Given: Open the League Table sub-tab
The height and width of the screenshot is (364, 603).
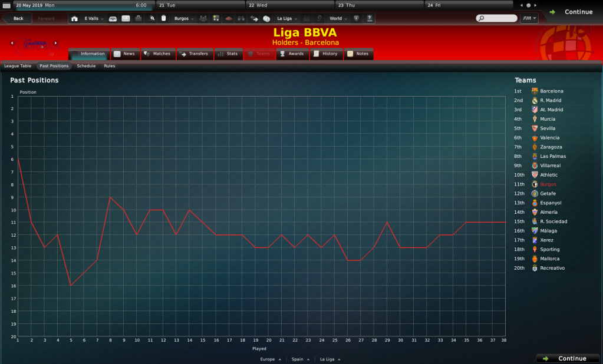Looking at the screenshot, I should click(x=18, y=66).
